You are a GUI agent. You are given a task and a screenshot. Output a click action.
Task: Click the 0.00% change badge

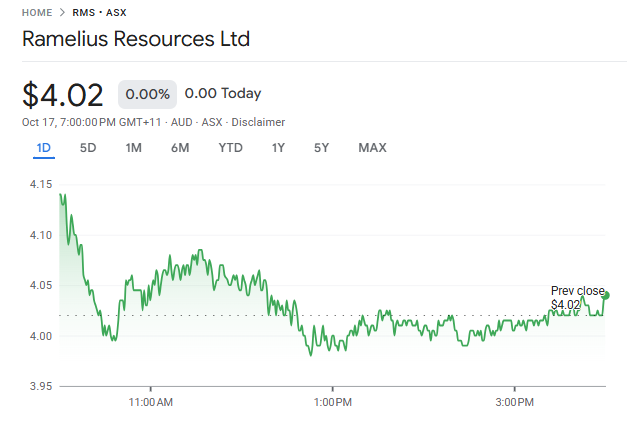pyautogui.click(x=148, y=94)
